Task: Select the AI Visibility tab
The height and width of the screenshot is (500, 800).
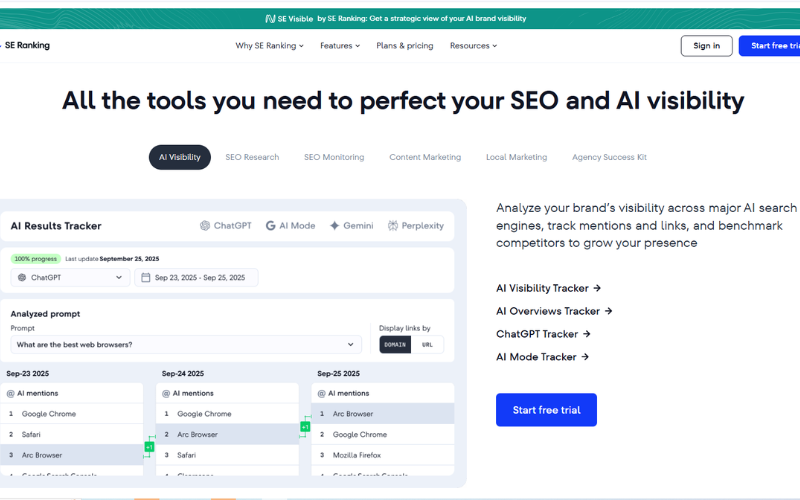Action: 180,157
